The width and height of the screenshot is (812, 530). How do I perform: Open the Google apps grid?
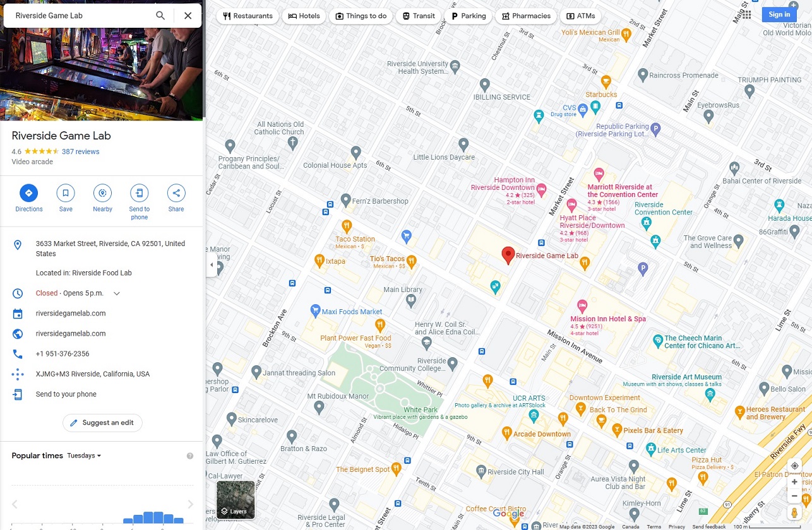click(746, 15)
